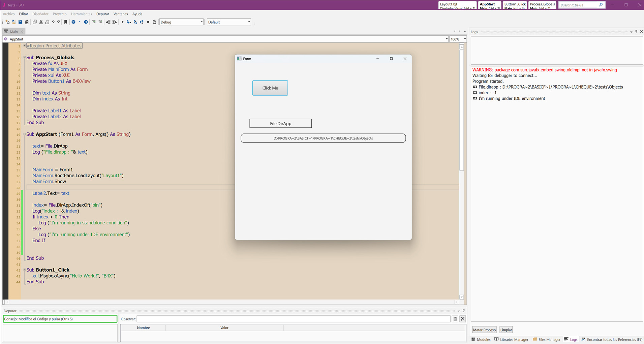The width and height of the screenshot is (644, 344).
Task: Click the Click Me button in Form window
Action: point(270,88)
